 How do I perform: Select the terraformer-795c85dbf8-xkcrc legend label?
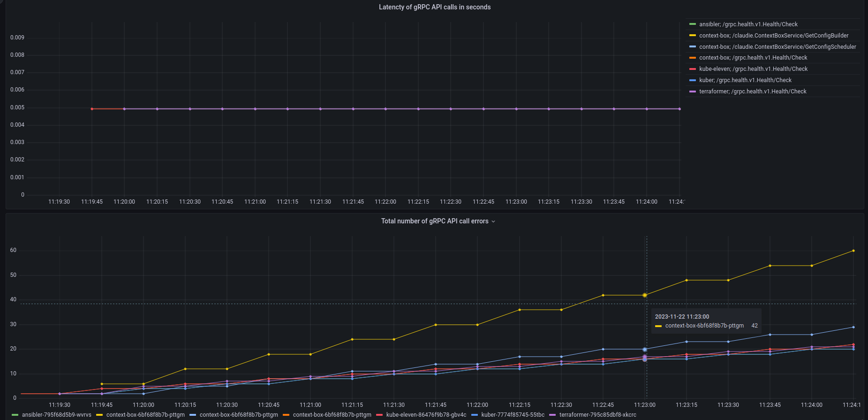point(598,415)
